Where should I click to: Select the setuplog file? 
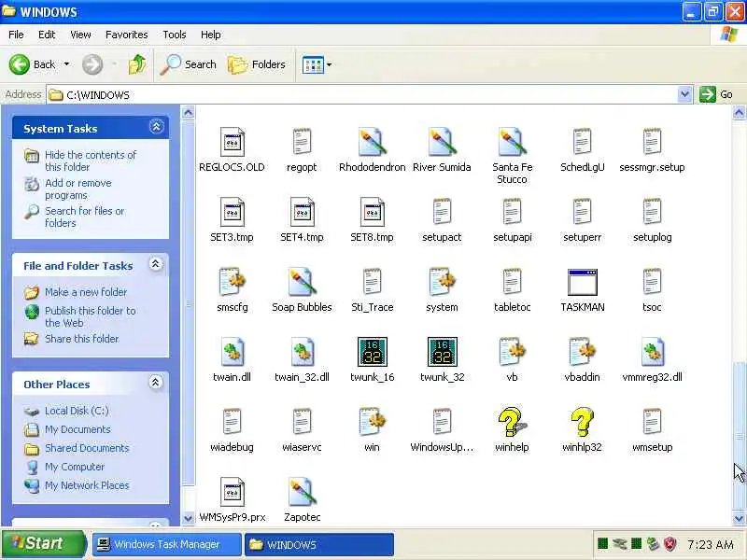[x=652, y=212]
